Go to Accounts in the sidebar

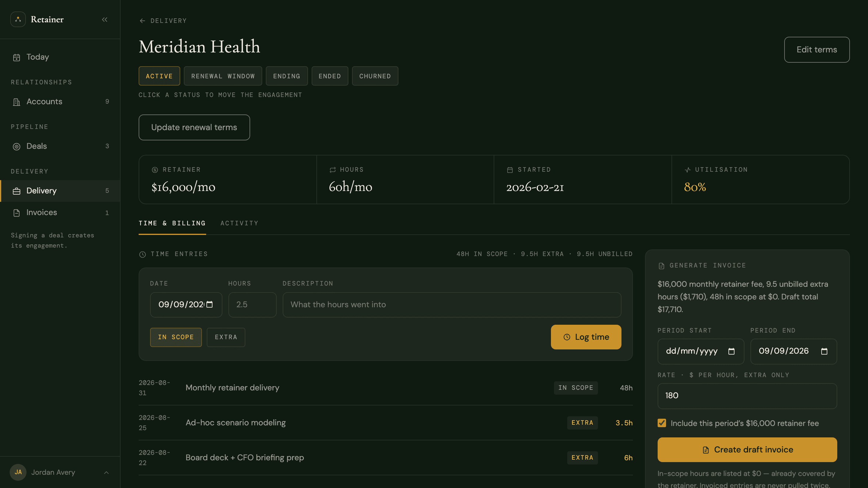(60, 102)
